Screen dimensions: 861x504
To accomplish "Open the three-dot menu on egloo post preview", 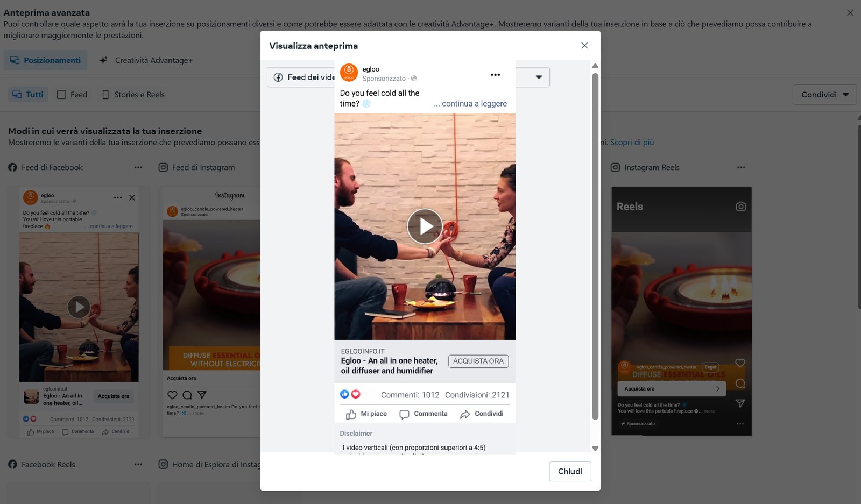I will (495, 75).
